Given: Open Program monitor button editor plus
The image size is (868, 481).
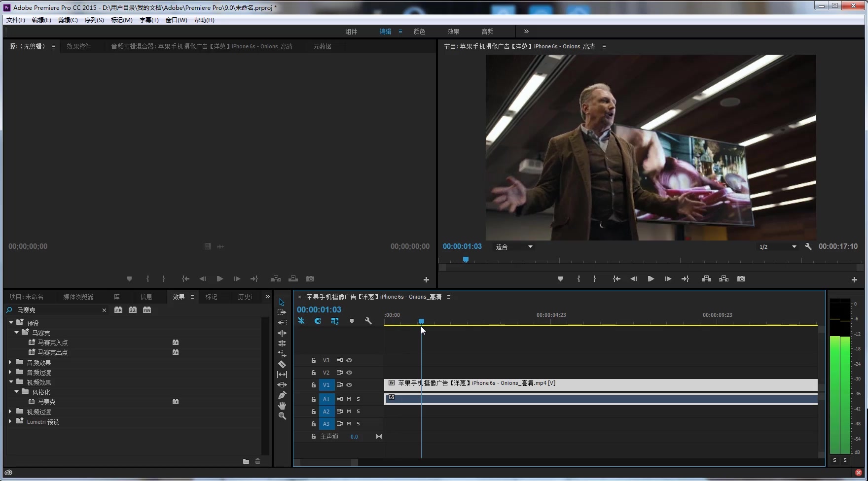Looking at the screenshot, I should pos(854,280).
